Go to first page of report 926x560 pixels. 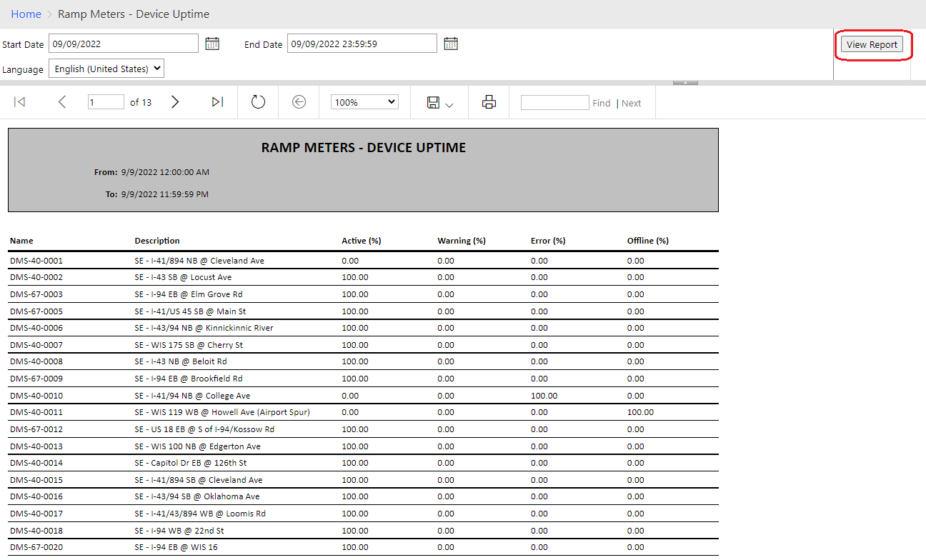[x=20, y=102]
